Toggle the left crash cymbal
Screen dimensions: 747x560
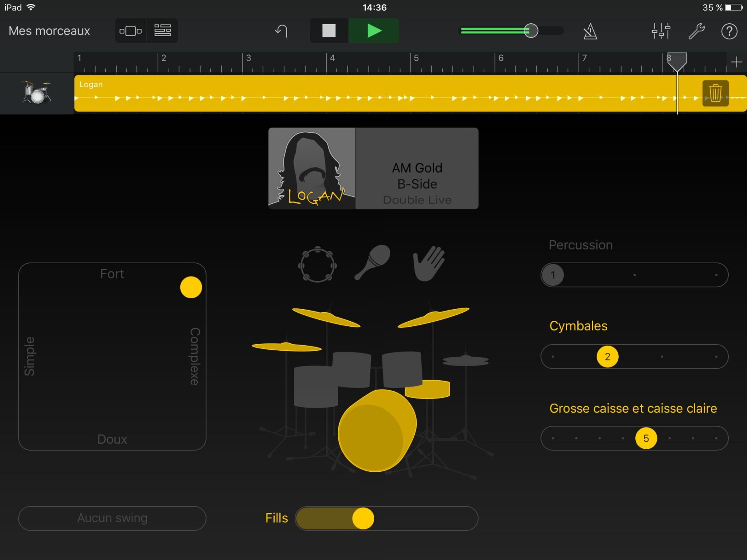tap(326, 317)
